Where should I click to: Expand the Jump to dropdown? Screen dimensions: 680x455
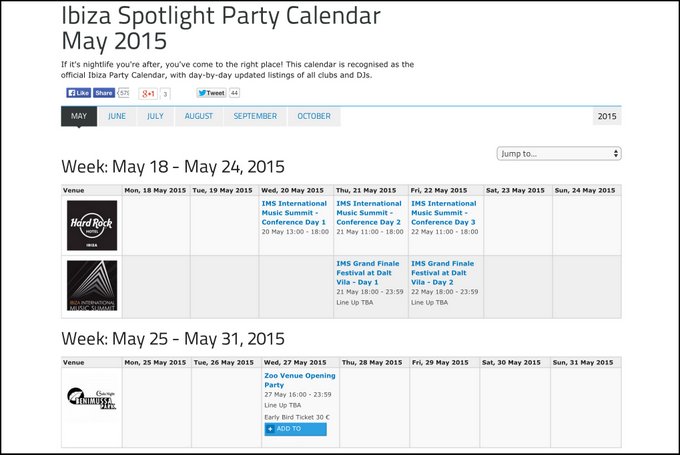point(558,154)
